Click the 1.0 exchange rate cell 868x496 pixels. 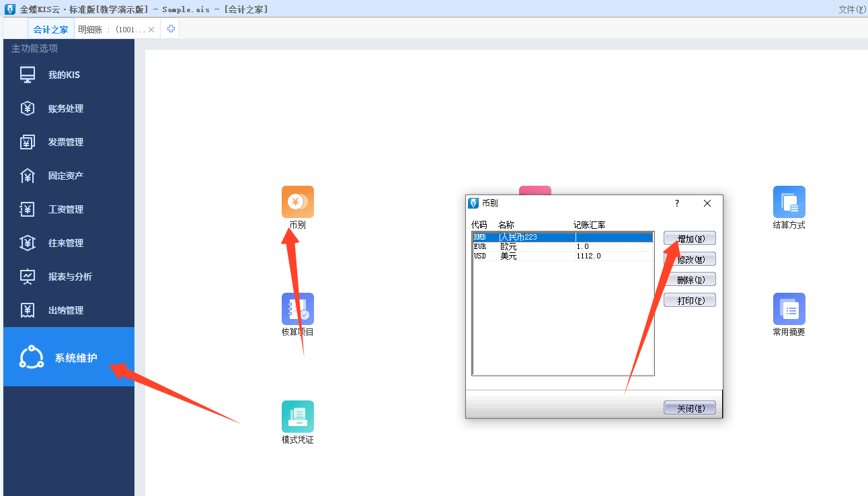pos(582,246)
